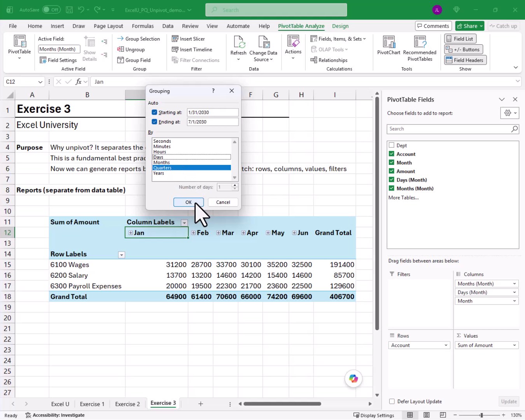Open the Design ribbon tab
Screen dimensions: 525x420
tap(340, 26)
